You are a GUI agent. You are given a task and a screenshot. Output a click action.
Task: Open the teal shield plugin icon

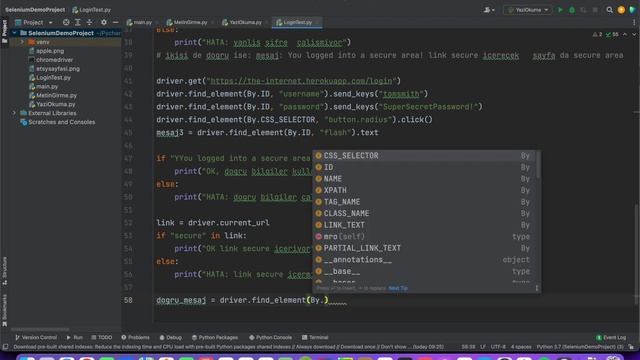pos(632,10)
